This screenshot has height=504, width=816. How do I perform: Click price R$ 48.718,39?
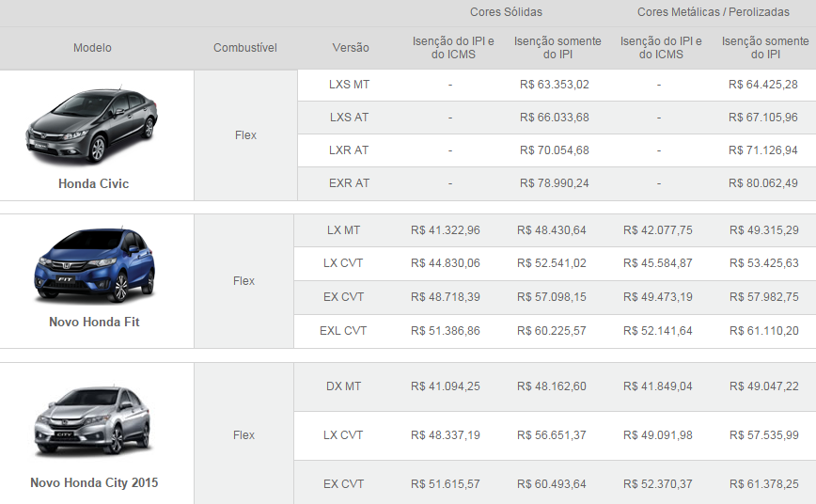[446, 297]
